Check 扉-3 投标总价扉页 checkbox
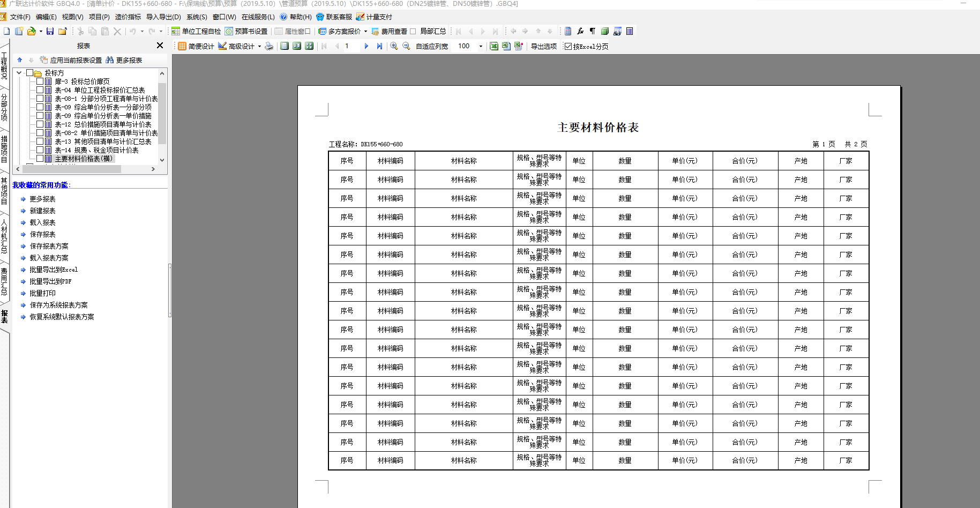The width and height of the screenshot is (980, 508). tap(40, 81)
